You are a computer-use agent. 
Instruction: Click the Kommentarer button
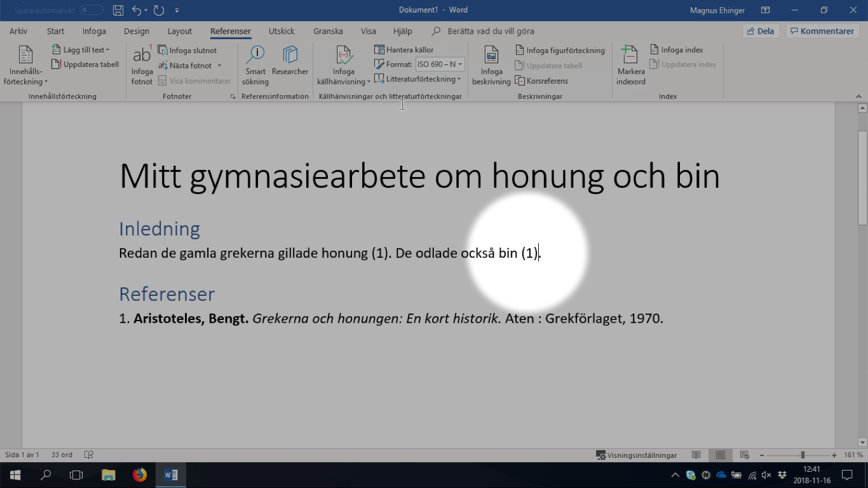(822, 31)
